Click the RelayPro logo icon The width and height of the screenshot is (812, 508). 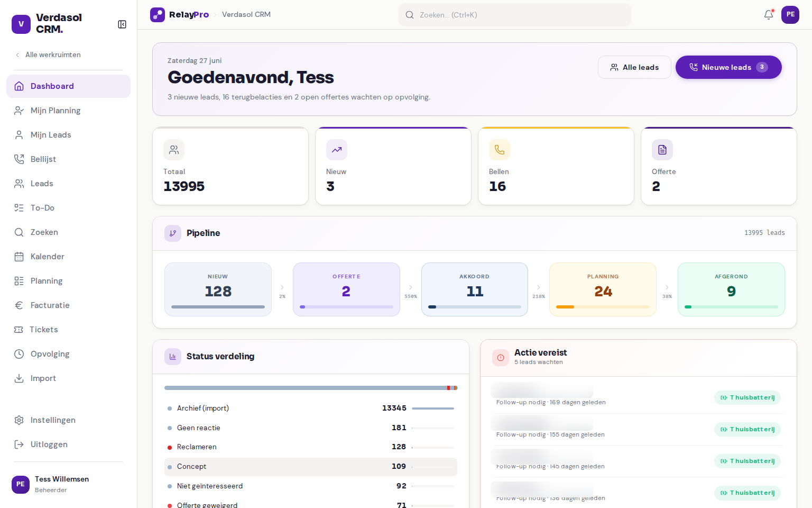pos(158,15)
